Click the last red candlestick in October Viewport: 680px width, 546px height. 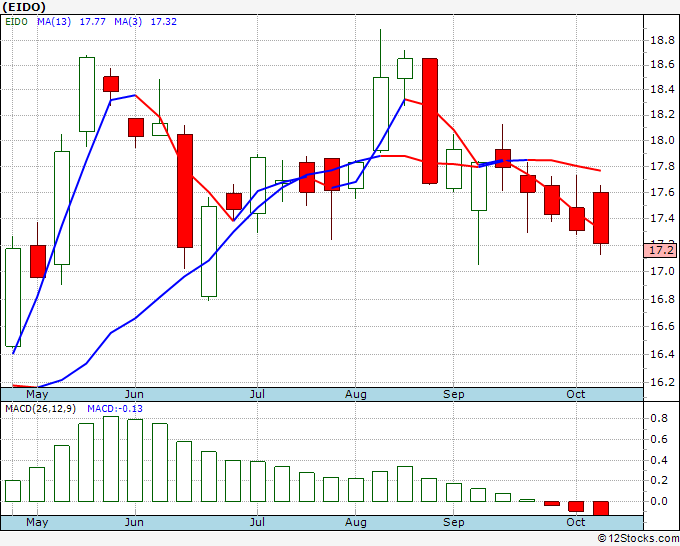[601, 218]
